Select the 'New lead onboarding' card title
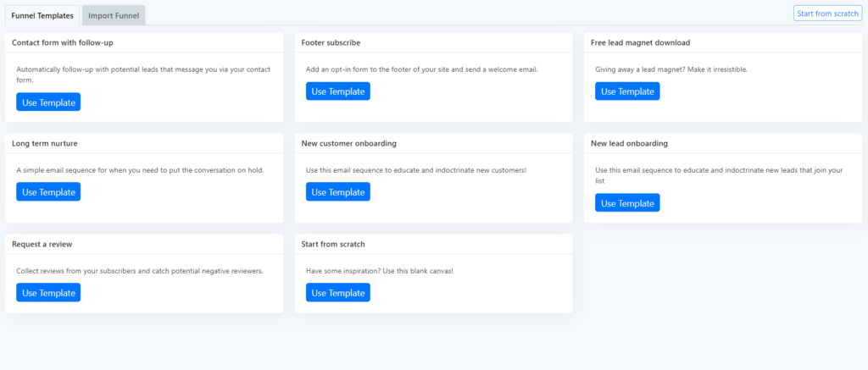 point(630,143)
